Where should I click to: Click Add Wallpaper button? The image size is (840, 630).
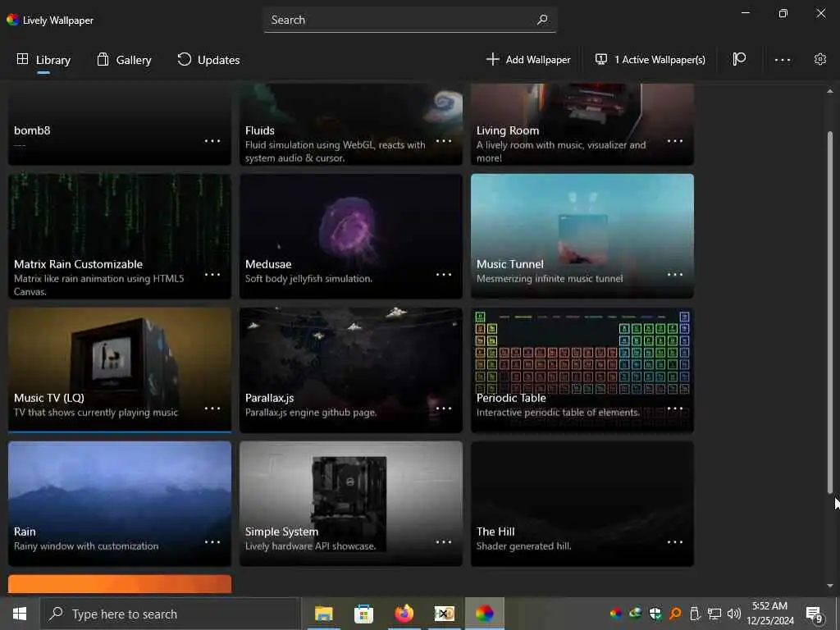coord(528,59)
